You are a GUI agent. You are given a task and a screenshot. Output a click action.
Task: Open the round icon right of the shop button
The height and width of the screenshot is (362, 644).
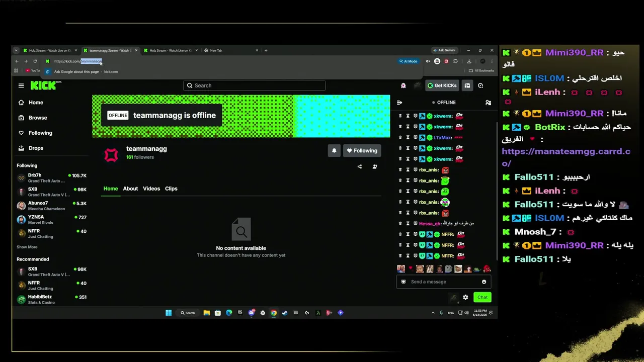[480, 85]
